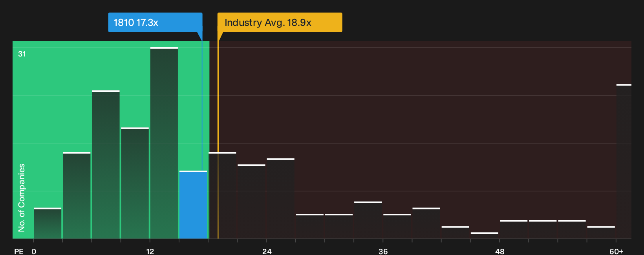Click the 'PE' x-axis title

coord(19,251)
